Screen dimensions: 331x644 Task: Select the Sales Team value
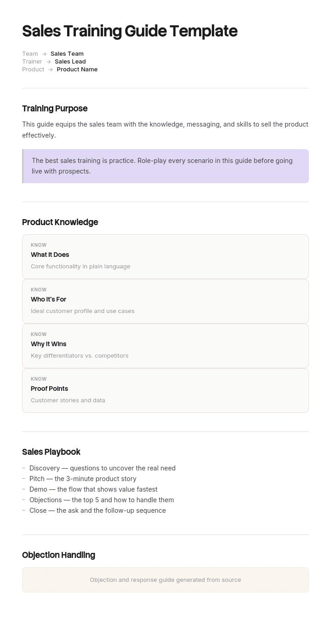67,53
